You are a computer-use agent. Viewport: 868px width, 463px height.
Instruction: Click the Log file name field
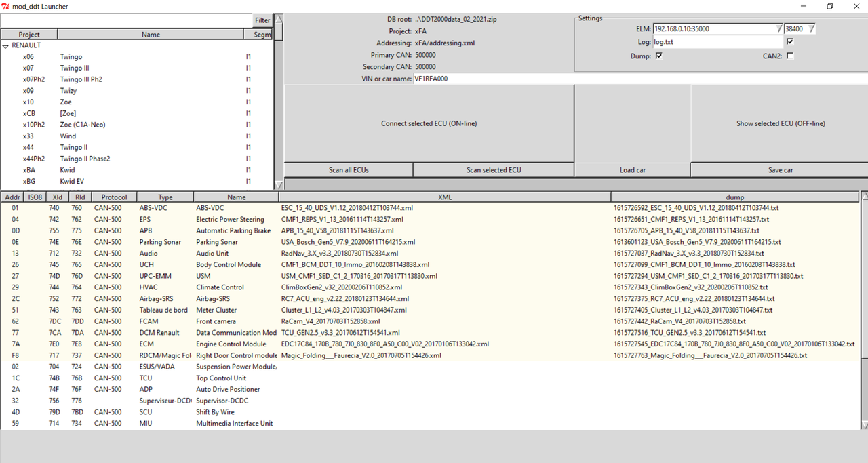(x=717, y=42)
